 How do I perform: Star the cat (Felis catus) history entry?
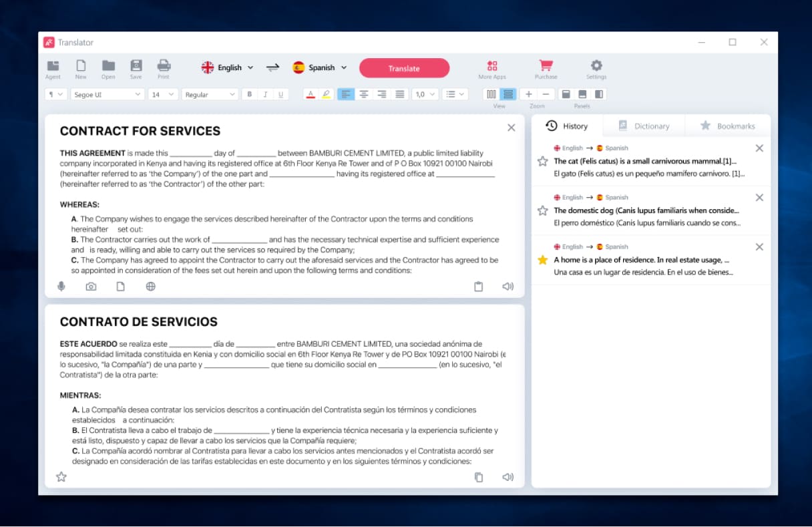(543, 161)
